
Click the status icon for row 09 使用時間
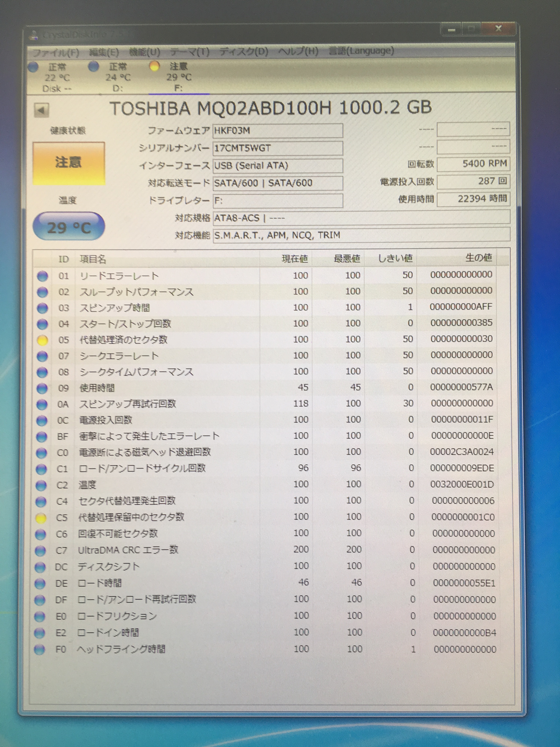click(42, 388)
